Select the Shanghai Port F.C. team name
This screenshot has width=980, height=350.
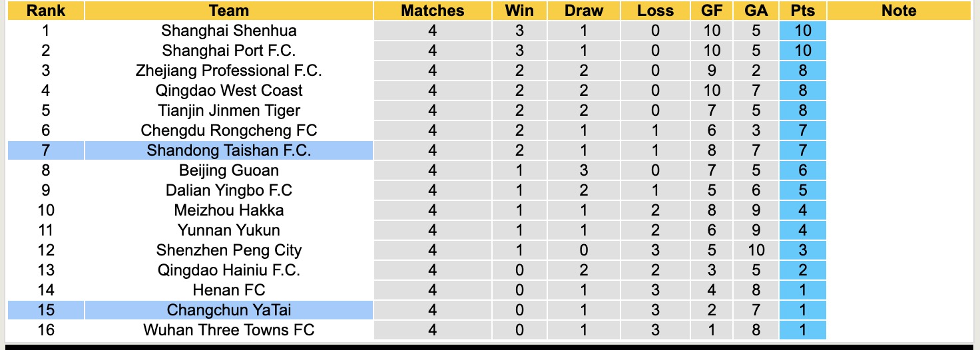(228, 51)
